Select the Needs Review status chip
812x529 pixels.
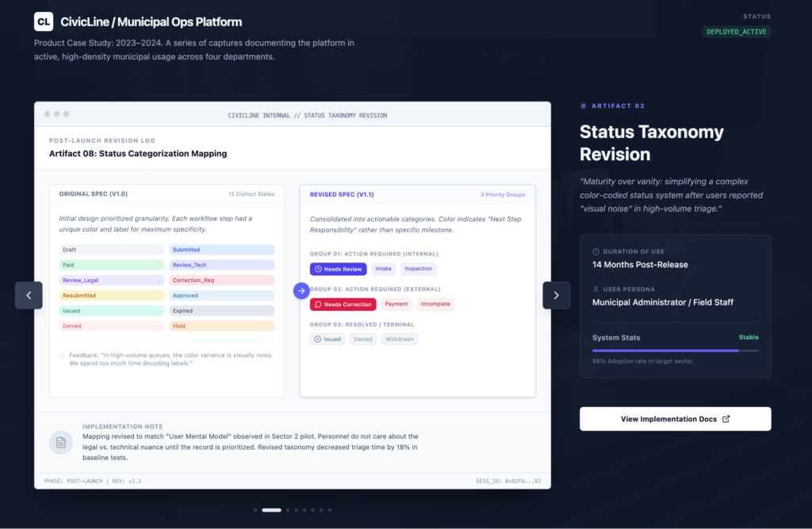pos(338,269)
